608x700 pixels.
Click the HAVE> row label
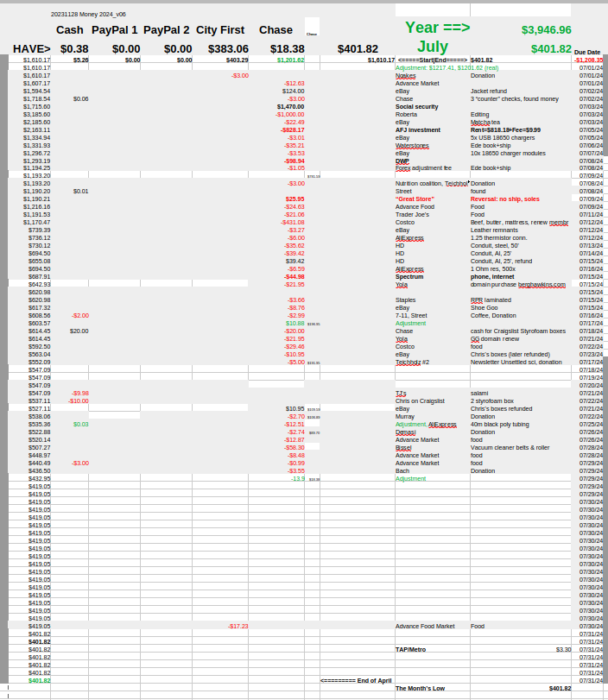tap(32, 48)
